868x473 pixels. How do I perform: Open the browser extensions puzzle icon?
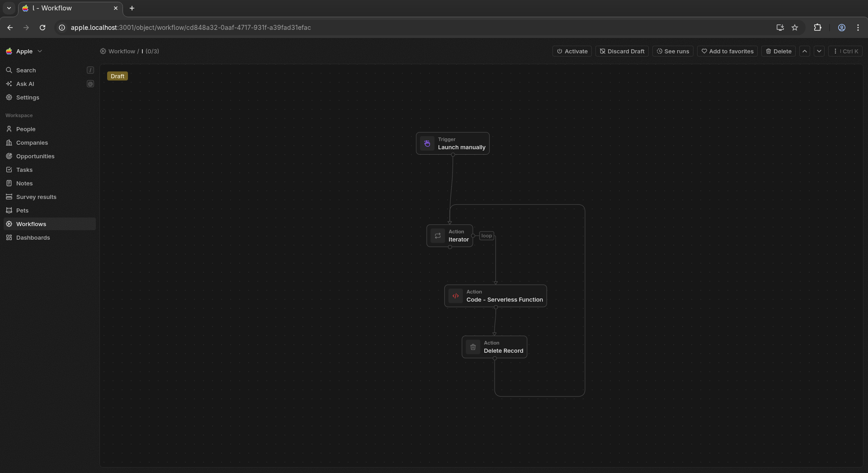pos(817,28)
